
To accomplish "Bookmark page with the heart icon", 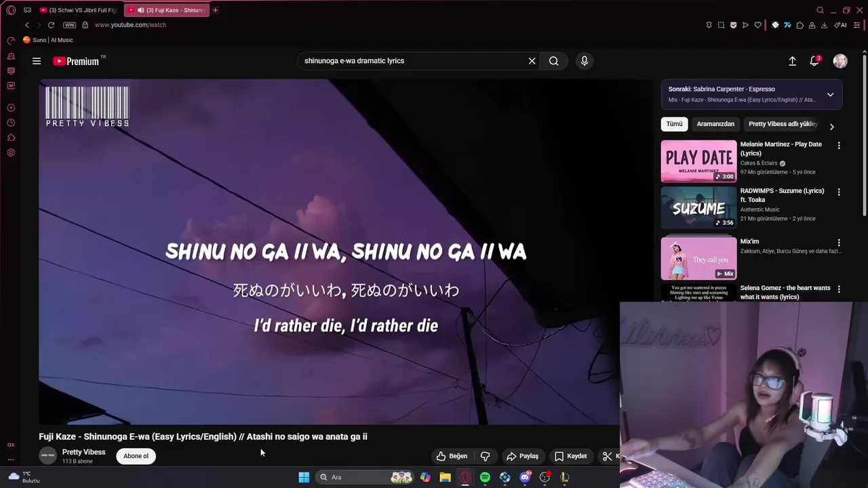I will click(758, 25).
